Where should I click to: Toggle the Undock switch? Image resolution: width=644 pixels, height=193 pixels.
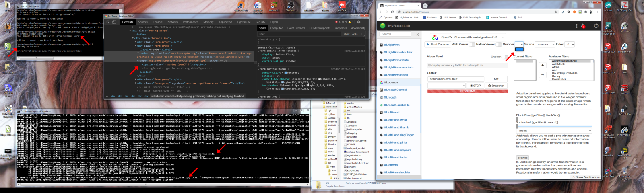point(506,57)
